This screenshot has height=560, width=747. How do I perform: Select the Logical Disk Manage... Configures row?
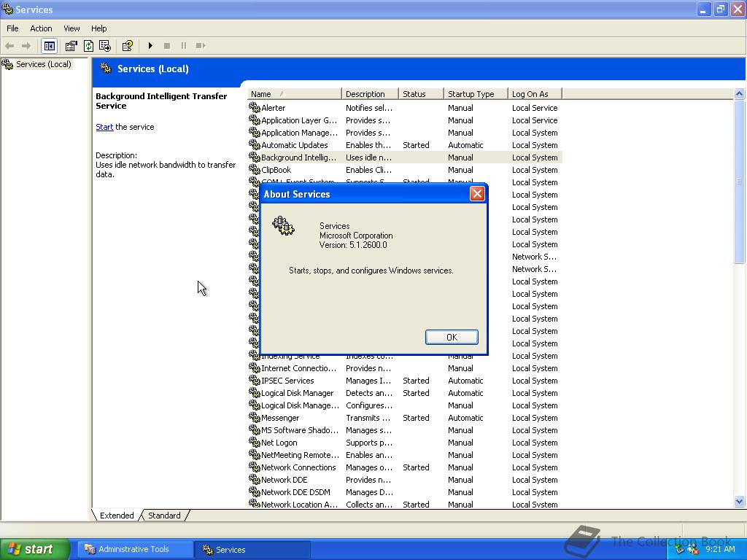point(405,405)
